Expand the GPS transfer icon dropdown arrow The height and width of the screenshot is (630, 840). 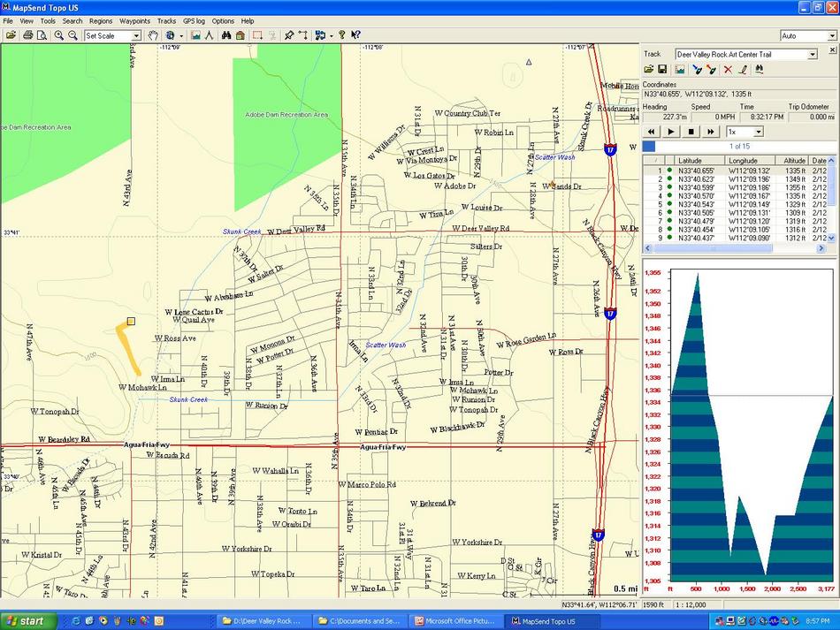pyautogui.click(x=331, y=36)
